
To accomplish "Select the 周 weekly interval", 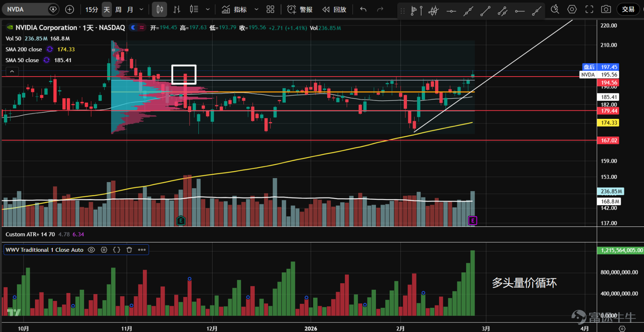I will pos(118,9).
